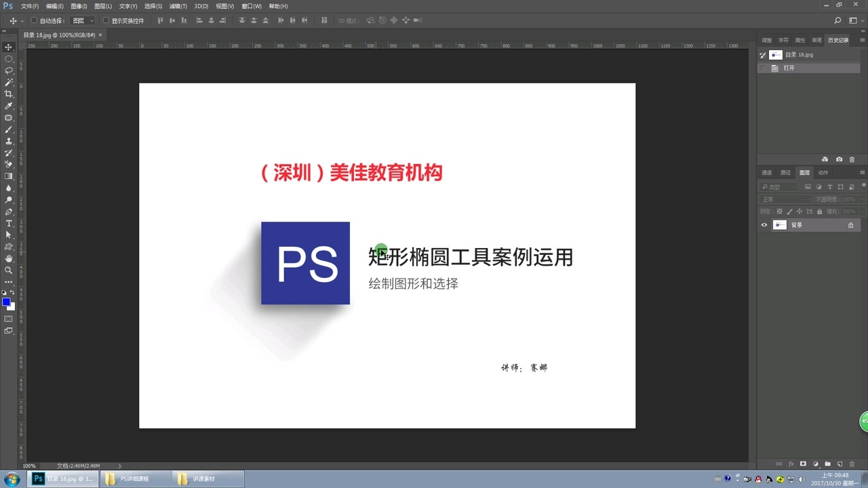Delete current history state trash icon

(852, 159)
